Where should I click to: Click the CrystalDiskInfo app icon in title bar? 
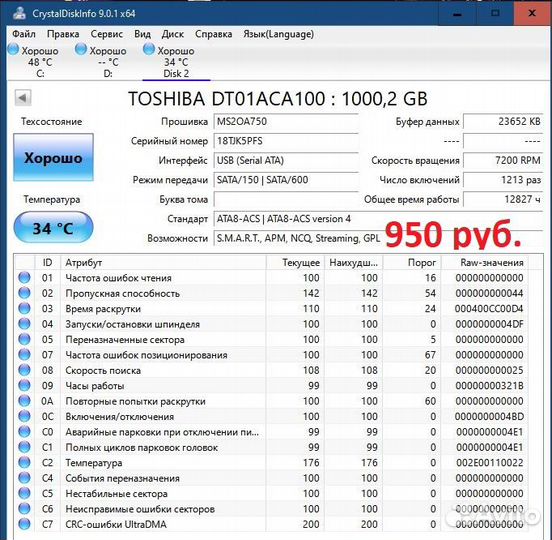tap(20, 13)
